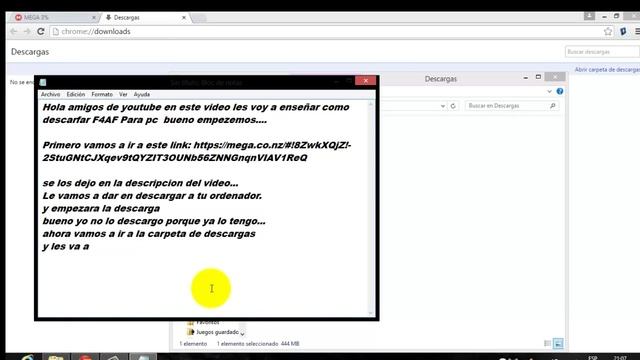Bookmark this page with the star
The image size is (640, 360).
click(608, 31)
